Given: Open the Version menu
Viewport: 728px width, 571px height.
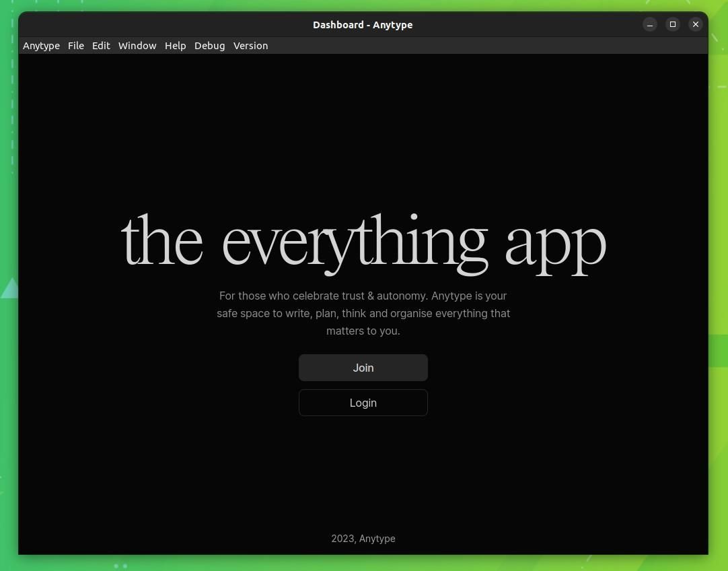Looking at the screenshot, I should click(x=250, y=46).
